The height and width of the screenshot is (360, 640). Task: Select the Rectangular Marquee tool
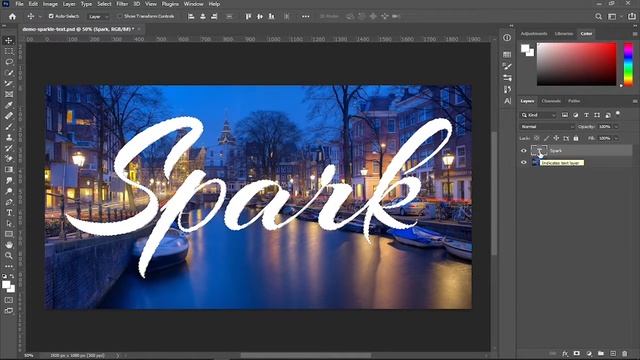pos(9,51)
